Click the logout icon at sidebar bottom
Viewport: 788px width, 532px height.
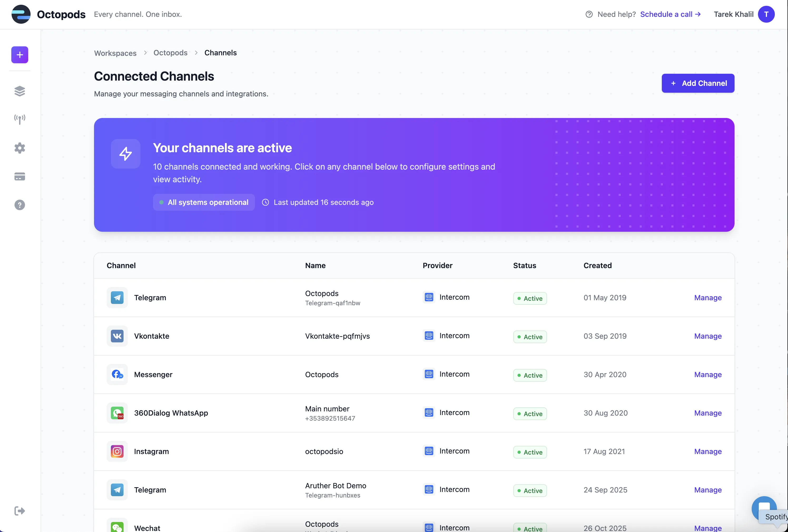tap(20, 511)
